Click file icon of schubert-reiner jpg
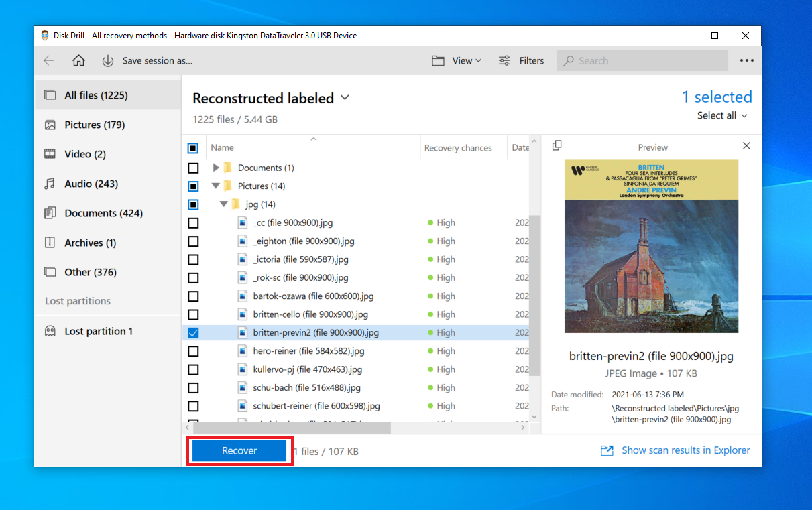This screenshot has width=812, height=510. coord(243,406)
